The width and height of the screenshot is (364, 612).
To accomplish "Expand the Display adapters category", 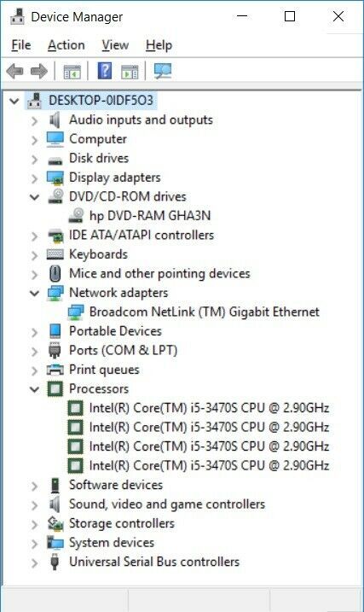I will coord(35,178).
